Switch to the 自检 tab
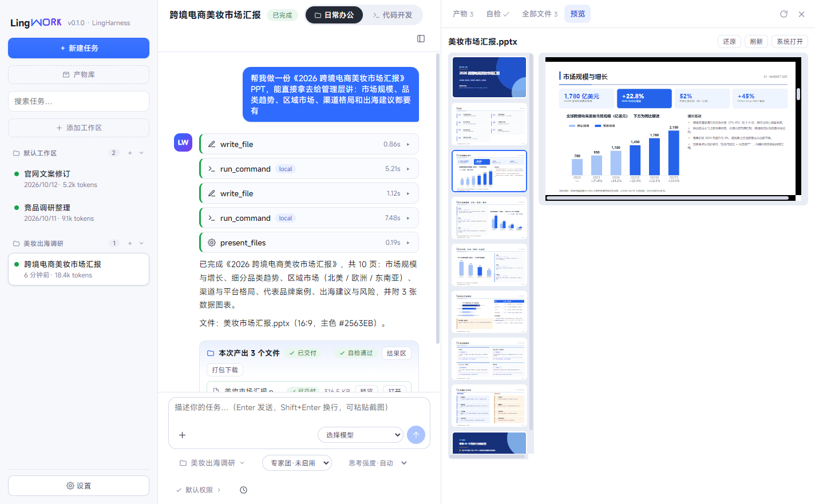 tap(497, 14)
